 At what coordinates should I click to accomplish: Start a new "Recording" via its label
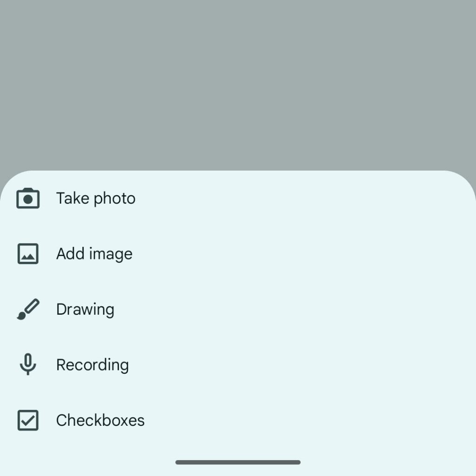pyautogui.click(x=93, y=365)
